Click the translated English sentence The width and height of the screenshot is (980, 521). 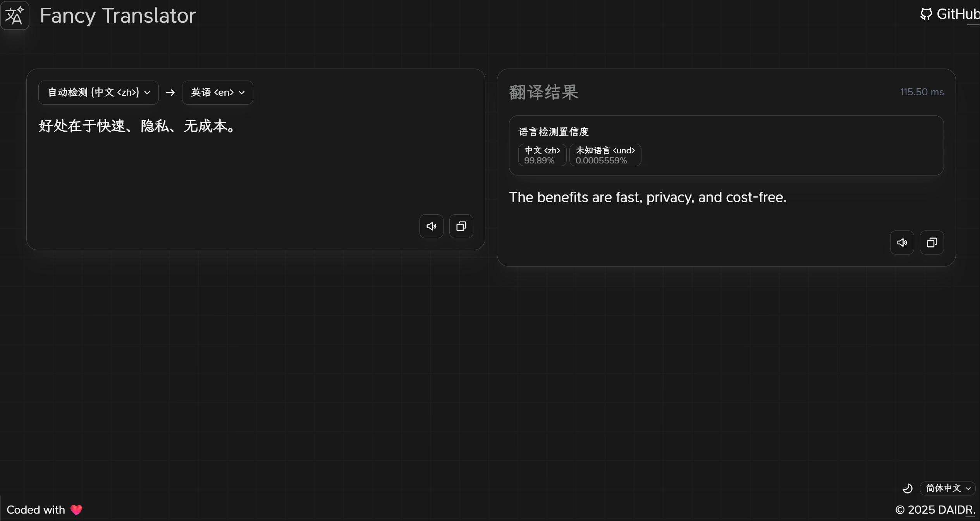(x=647, y=198)
